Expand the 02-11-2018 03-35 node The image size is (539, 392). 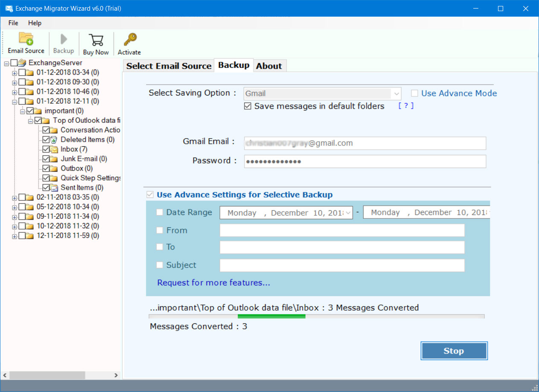(x=15, y=197)
